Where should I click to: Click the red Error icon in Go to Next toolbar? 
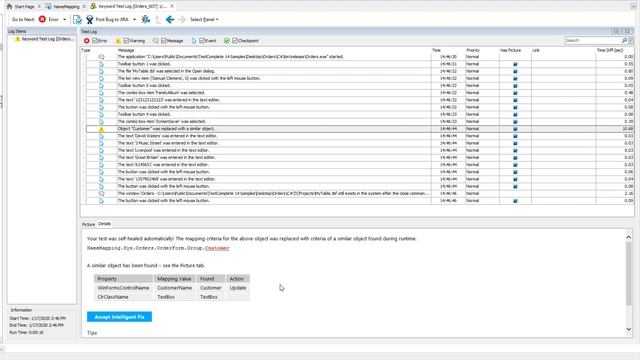point(42,19)
